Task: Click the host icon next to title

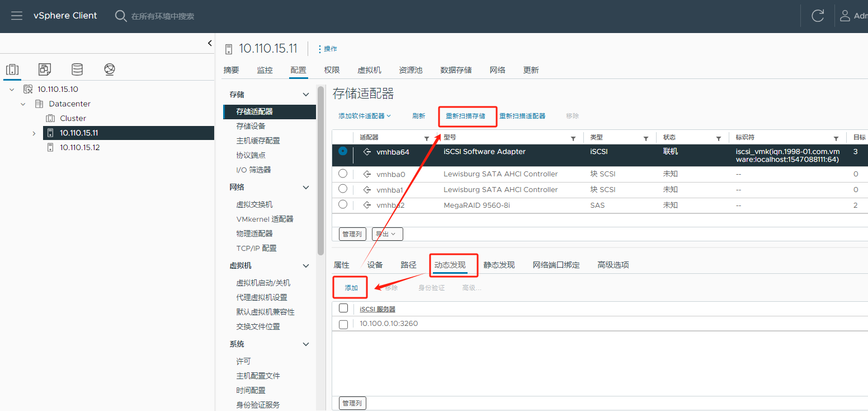Action: (x=228, y=49)
